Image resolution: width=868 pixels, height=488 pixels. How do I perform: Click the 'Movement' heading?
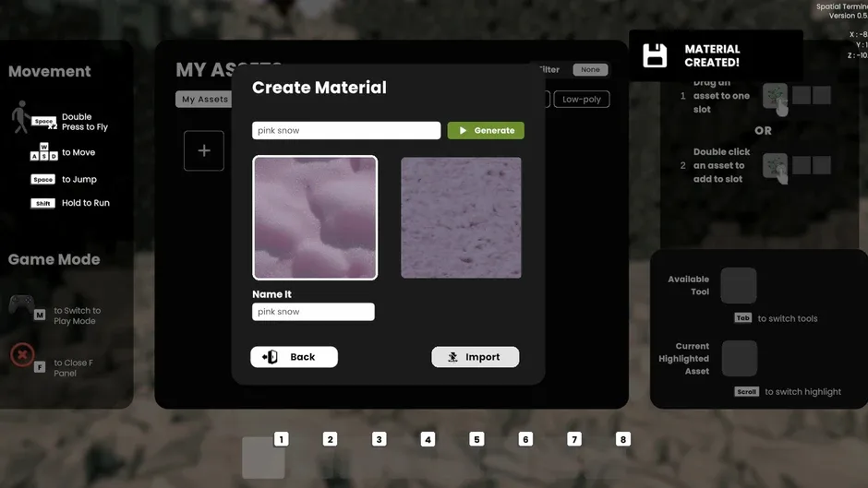click(49, 71)
